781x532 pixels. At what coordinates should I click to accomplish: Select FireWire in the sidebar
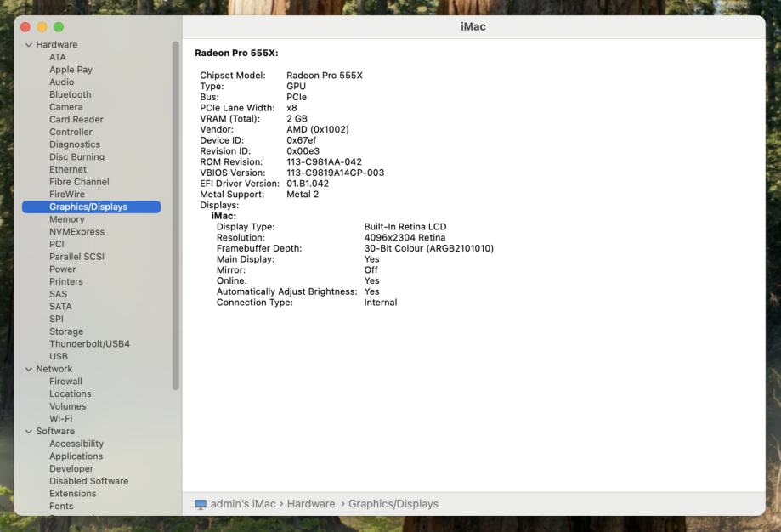click(67, 195)
